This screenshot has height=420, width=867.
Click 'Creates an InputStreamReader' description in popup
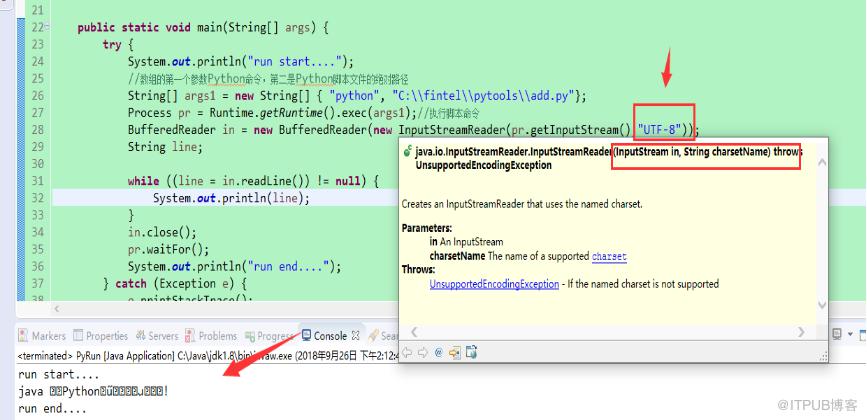(522, 204)
